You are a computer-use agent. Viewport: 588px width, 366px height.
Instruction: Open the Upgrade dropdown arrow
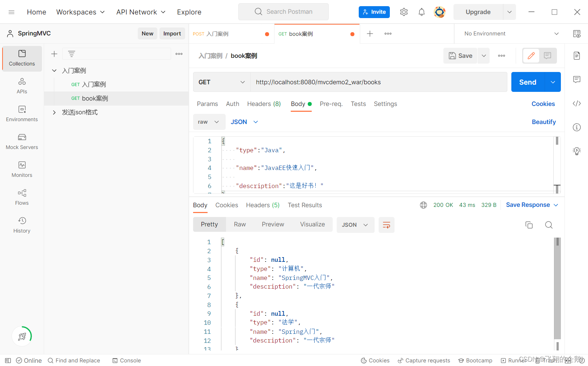click(x=510, y=12)
